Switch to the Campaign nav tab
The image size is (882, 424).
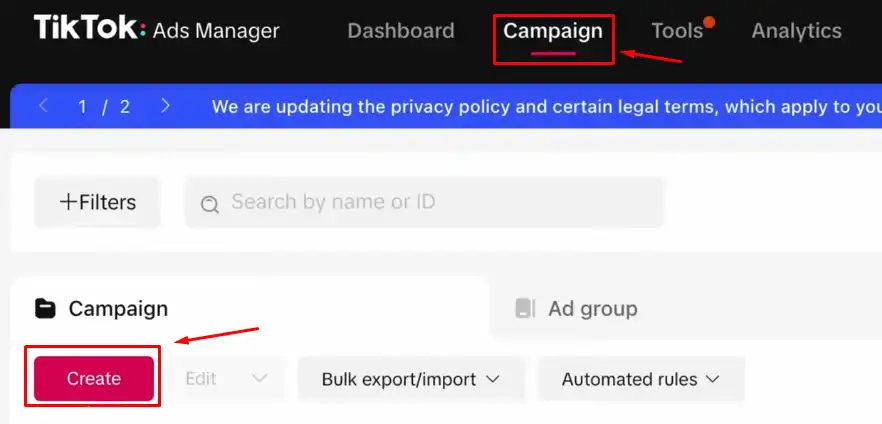[553, 30]
